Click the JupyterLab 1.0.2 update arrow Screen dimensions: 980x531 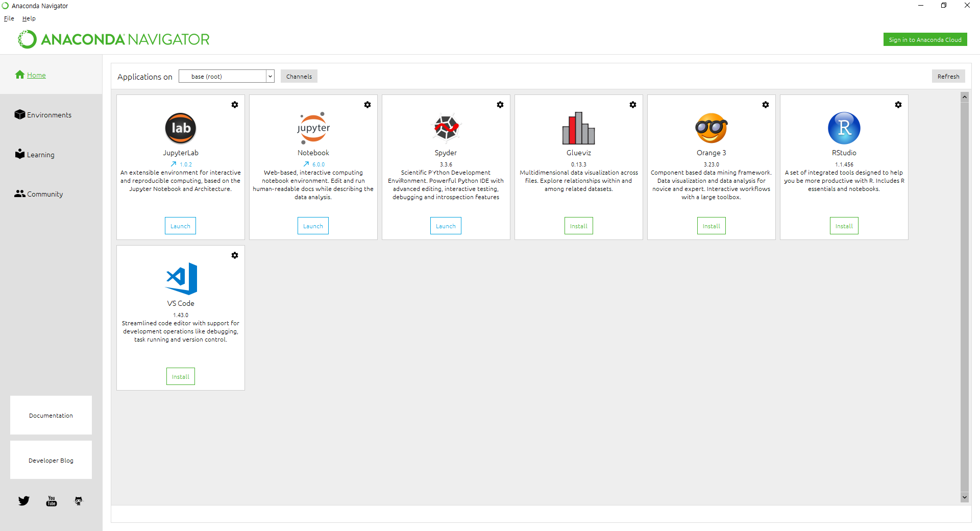click(x=174, y=164)
